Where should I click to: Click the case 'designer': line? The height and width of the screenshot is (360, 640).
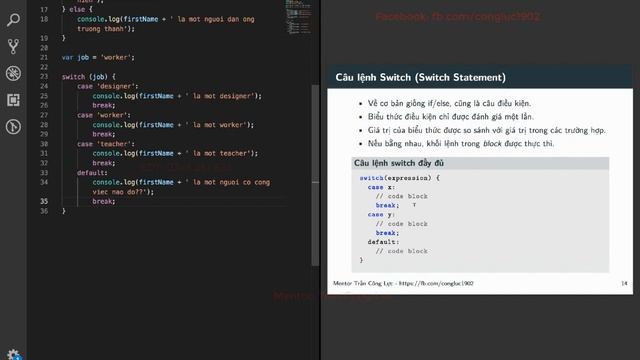(107, 86)
